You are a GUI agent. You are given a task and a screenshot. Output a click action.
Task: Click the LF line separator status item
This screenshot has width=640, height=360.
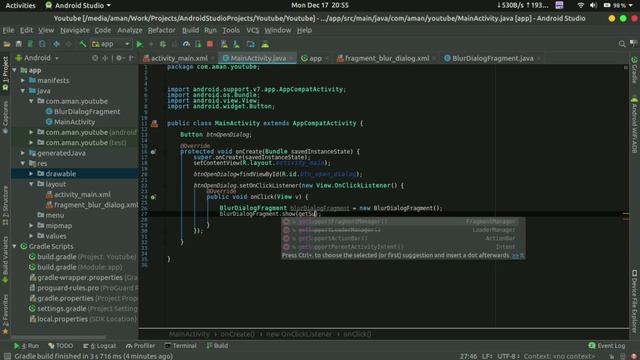(487, 356)
